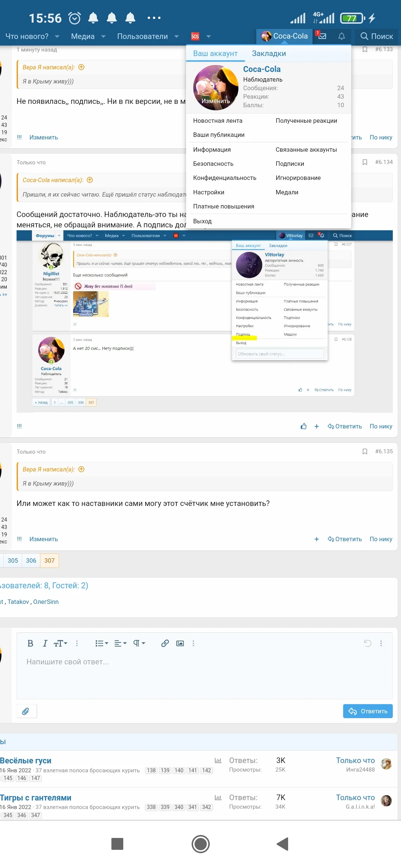
Task: Open list type dropdown in editor
Action: click(x=102, y=643)
